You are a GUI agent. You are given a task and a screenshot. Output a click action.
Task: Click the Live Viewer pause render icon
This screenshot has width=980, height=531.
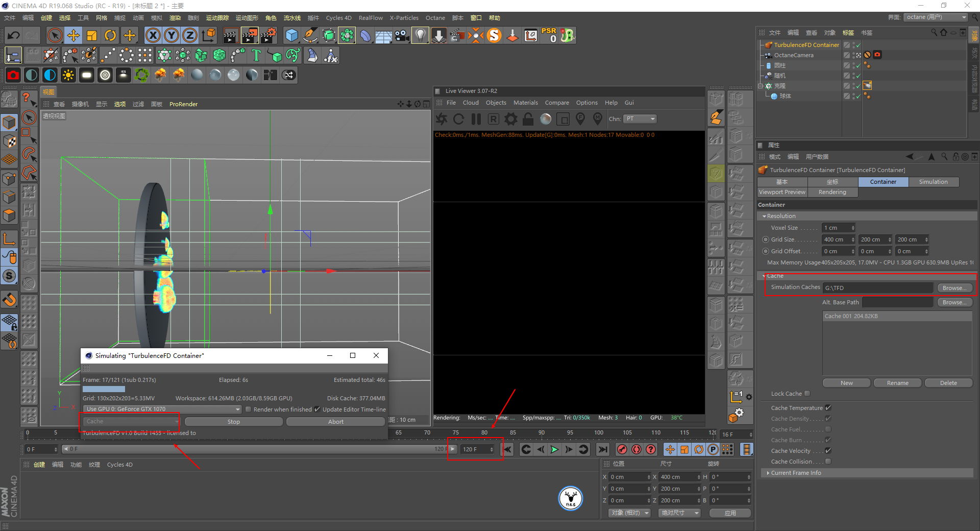(476, 119)
